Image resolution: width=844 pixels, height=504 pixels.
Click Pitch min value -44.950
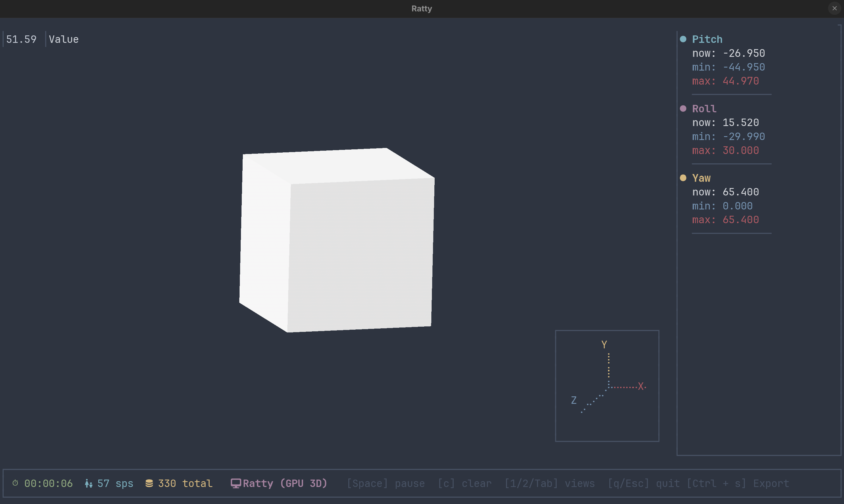pos(744,67)
